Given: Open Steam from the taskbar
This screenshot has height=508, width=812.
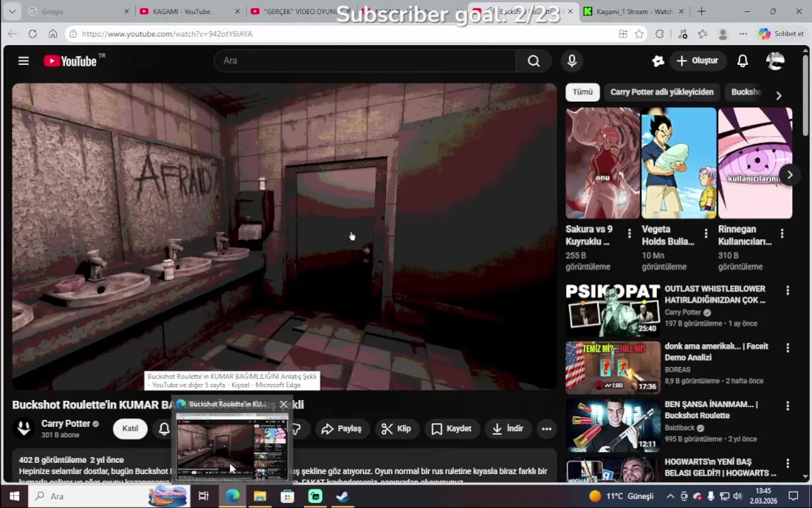Looking at the screenshot, I should (x=343, y=496).
